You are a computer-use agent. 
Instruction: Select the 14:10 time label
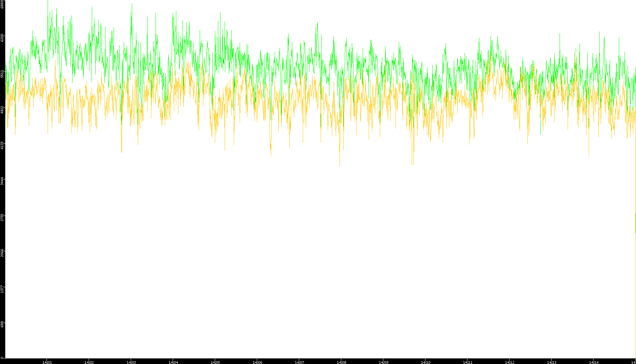(x=425, y=362)
